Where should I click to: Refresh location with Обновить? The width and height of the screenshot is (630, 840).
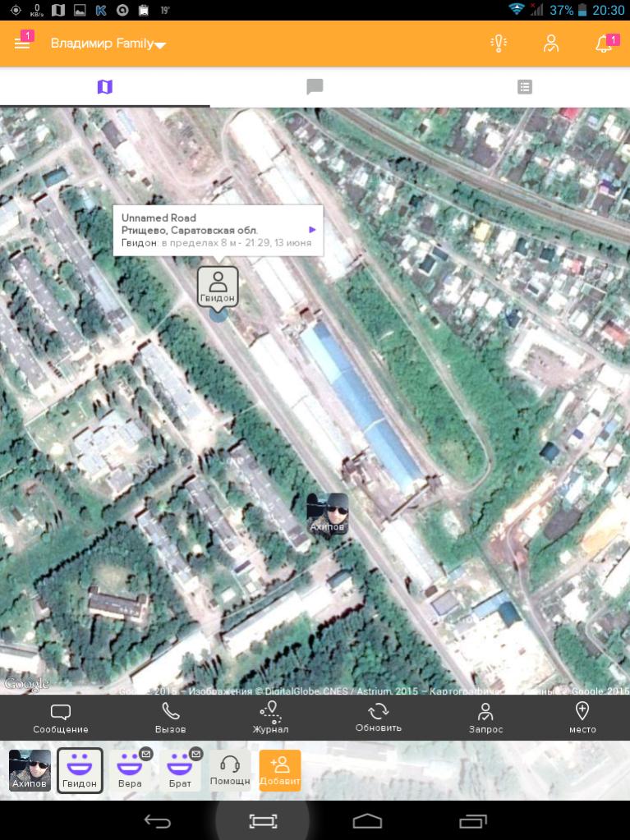point(378,718)
